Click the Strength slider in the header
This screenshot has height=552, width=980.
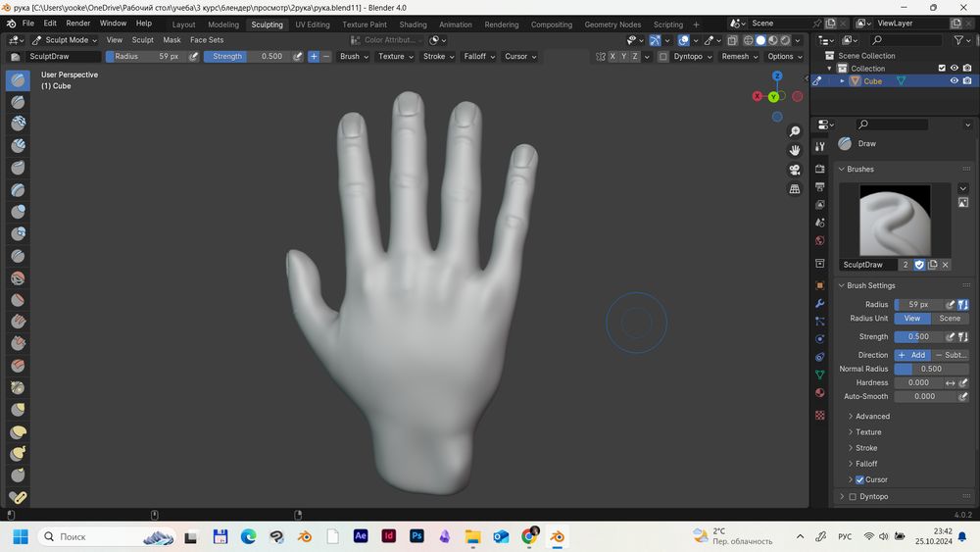(x=247, y=57)
